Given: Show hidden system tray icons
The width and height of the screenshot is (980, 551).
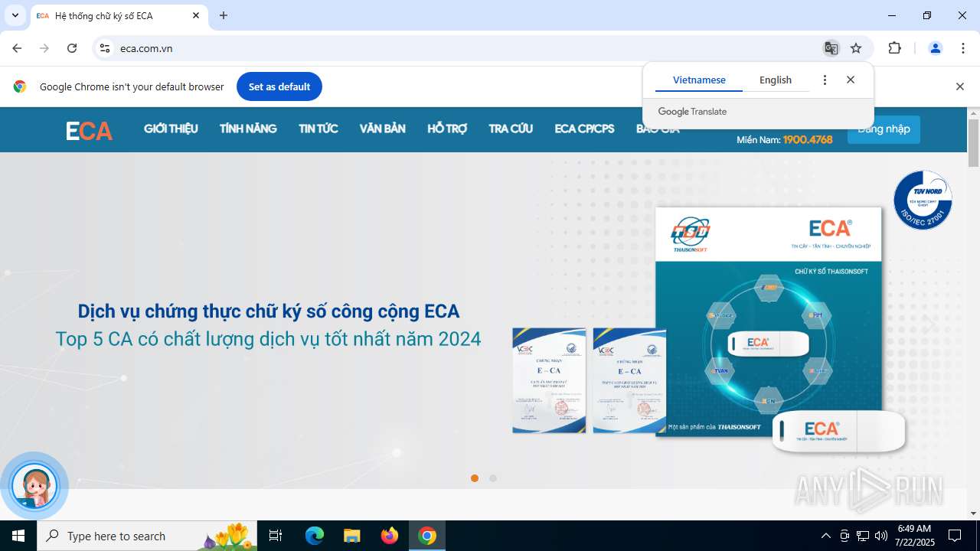Looking at the screenshot, I should [826, 536].
